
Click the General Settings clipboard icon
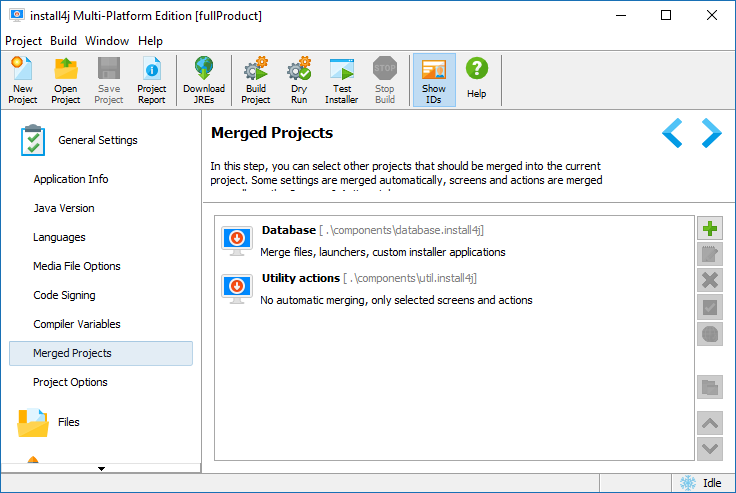coord(33,140)
